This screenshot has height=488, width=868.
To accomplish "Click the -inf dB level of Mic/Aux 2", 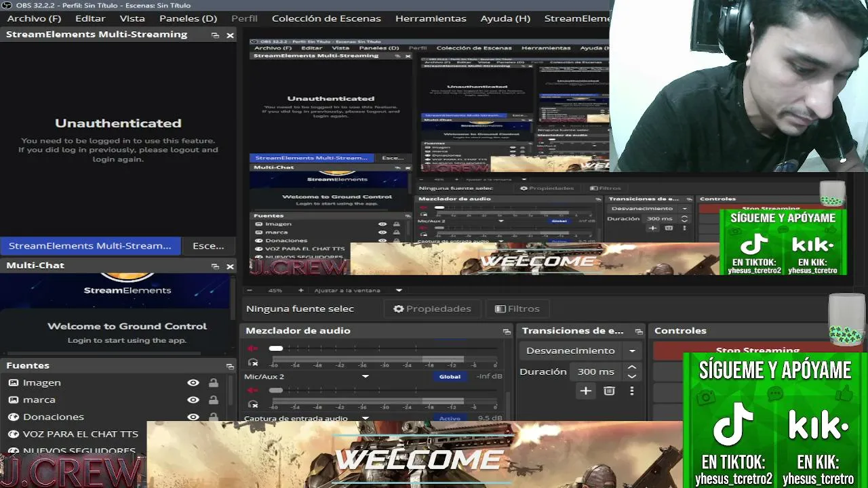I will (x=489, y=377).
